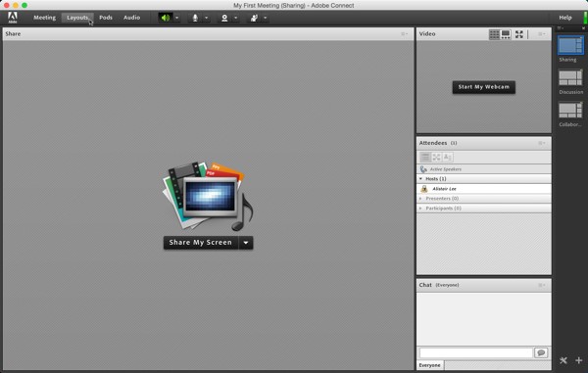Open the Layouts menu

click(77, 18)
